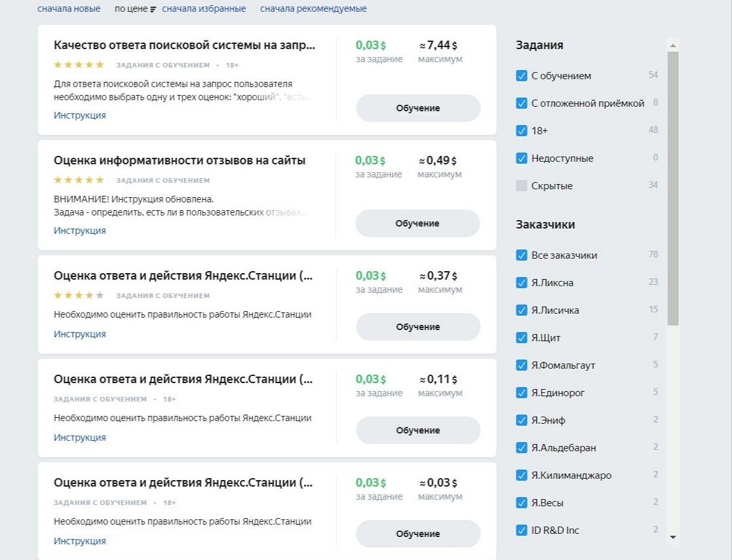This screenshot has height=560, width=732.
Task: Click scrollbar down arrow in filters panel
Action: [x=673, y=537]
